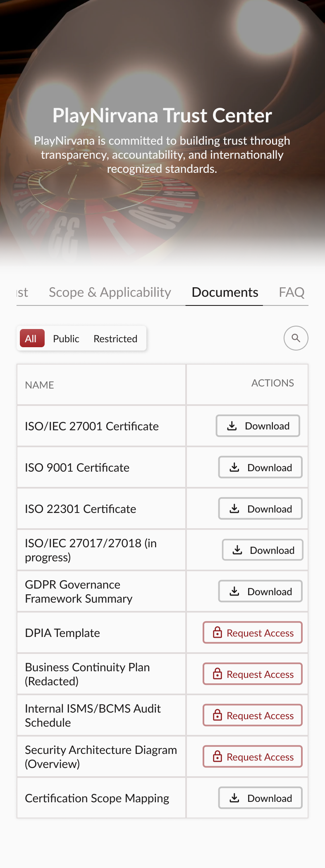Open the FAQ tab
325x868 pixels.
point(292,292)
